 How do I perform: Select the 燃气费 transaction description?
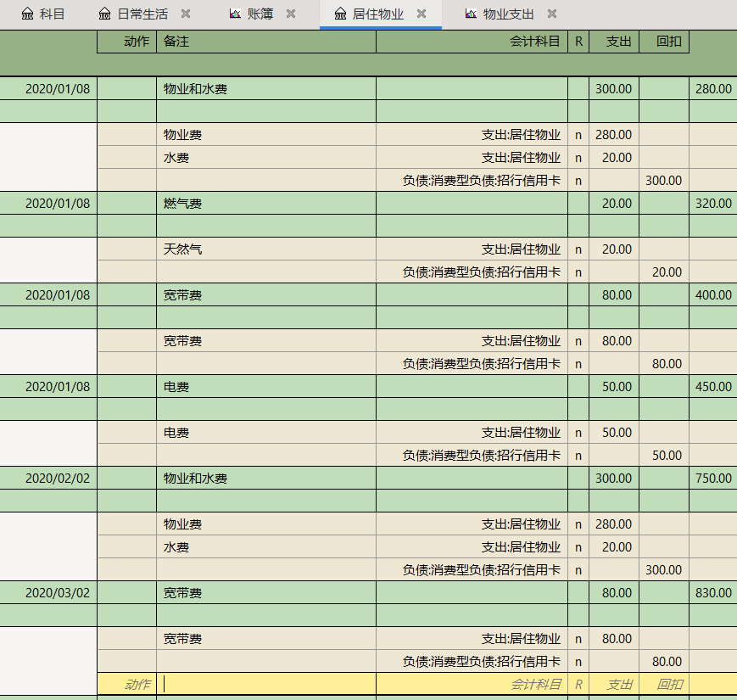coord(265,204)
